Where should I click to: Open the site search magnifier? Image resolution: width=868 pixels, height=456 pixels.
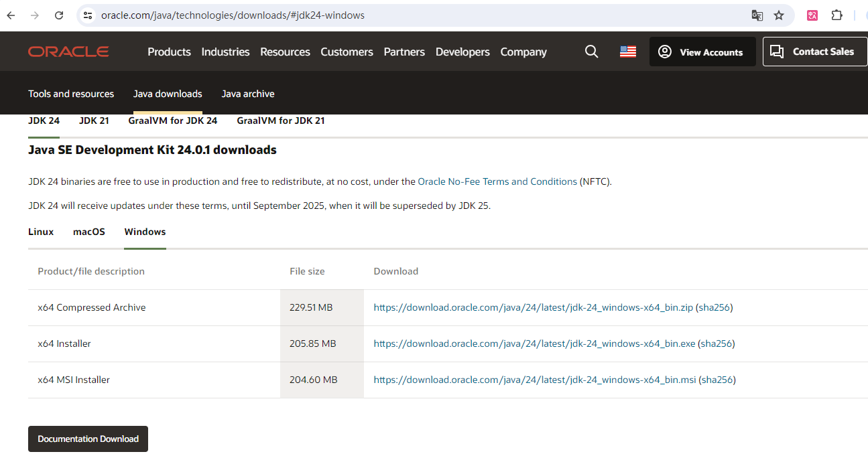[x=591, y=51]
